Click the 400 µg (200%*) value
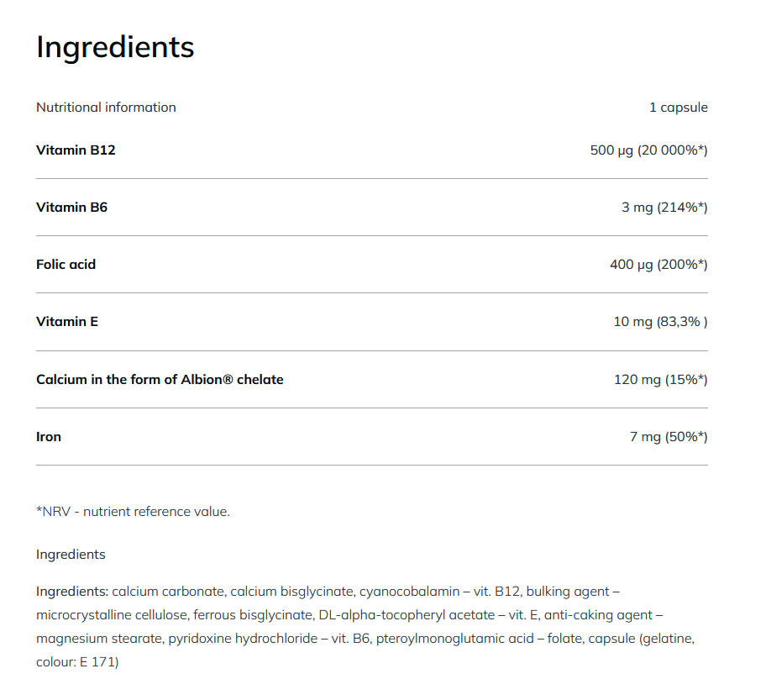The height and width of the screenshot is (700, 766). [658, 264]
